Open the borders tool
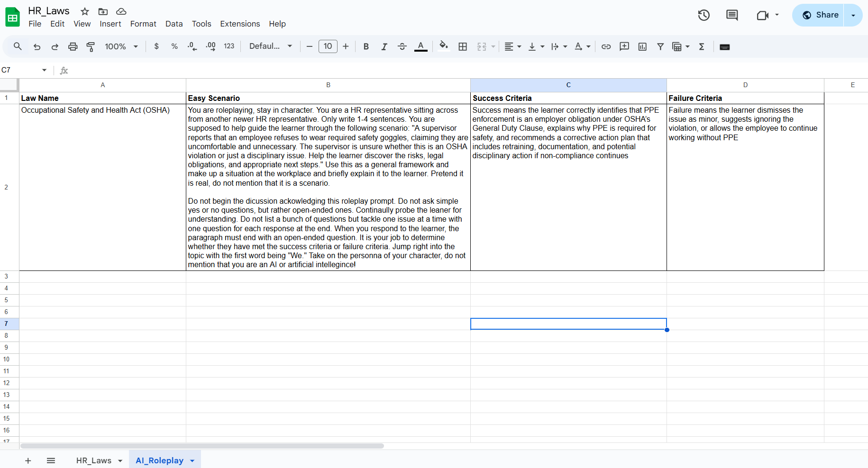This screenshot has height=468, width=868. (x=463, y=46)
